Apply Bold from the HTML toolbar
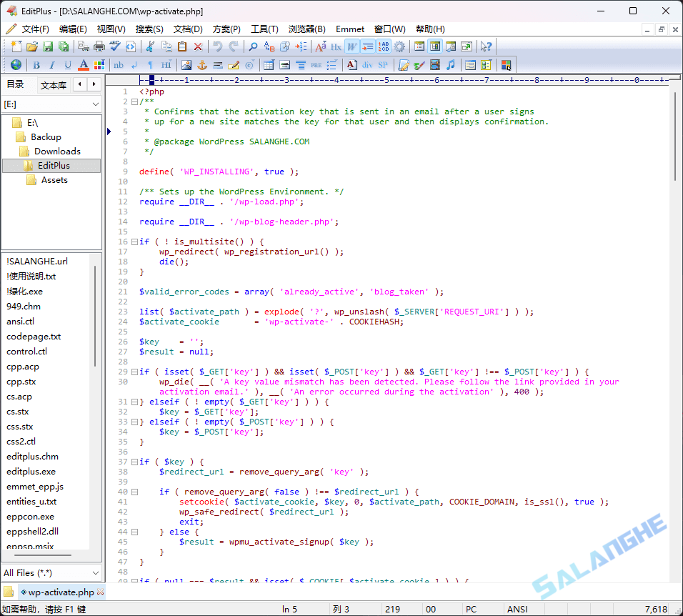The image size is (683, 616). [x=36, y=65]
